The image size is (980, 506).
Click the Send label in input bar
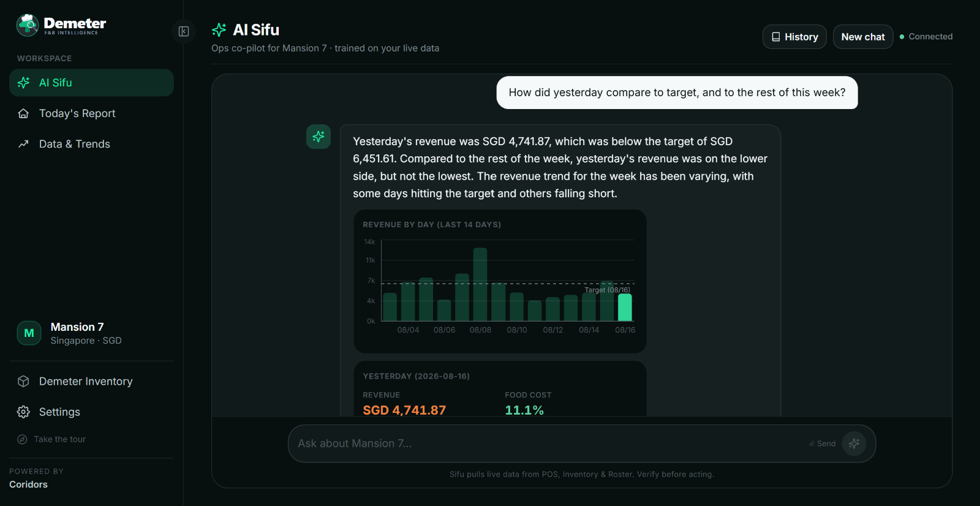826,444
